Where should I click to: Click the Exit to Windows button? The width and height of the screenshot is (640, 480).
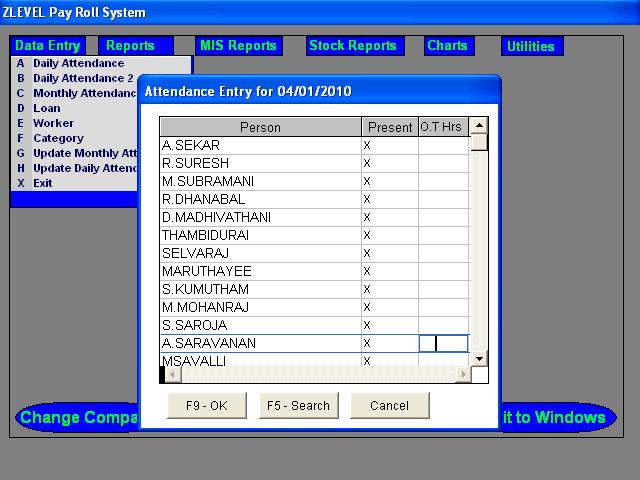(x=558, y=417)
